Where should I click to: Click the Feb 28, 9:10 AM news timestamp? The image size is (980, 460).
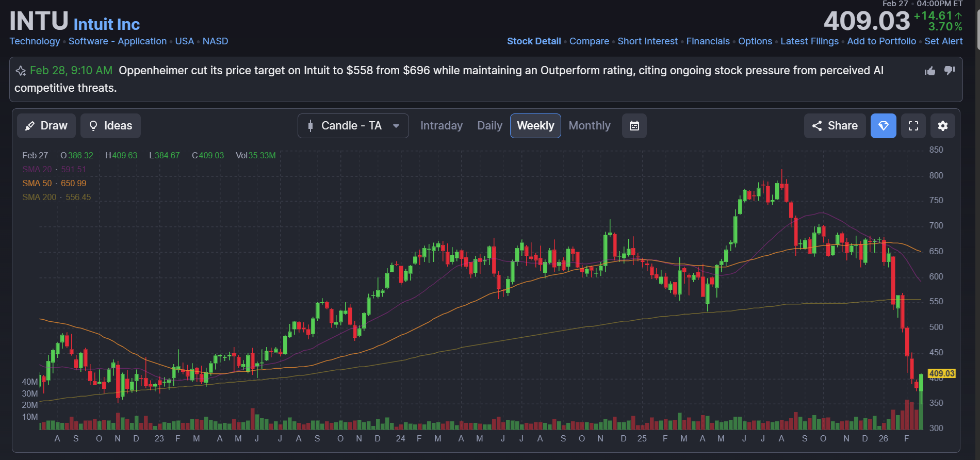tap(71, 71)
